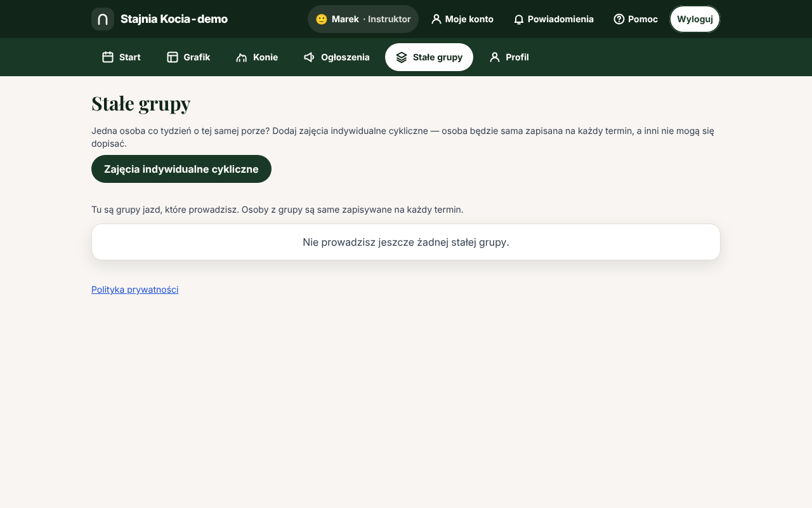Switch to the Profil tab
Screen dimensions: 812x508
pyautogui.click(x=509, y=57)
